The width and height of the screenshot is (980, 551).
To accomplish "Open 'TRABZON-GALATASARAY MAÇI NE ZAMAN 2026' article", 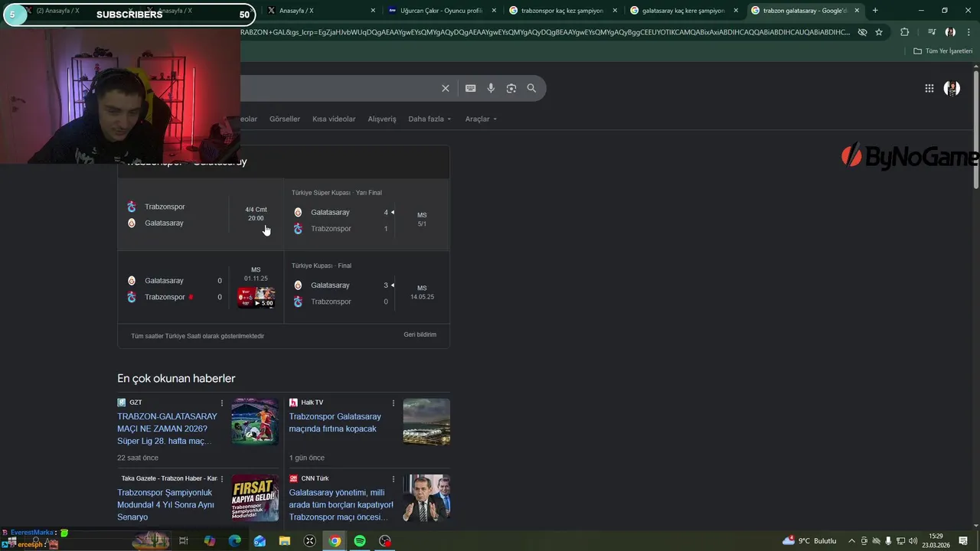I will [x=167, y=429].
